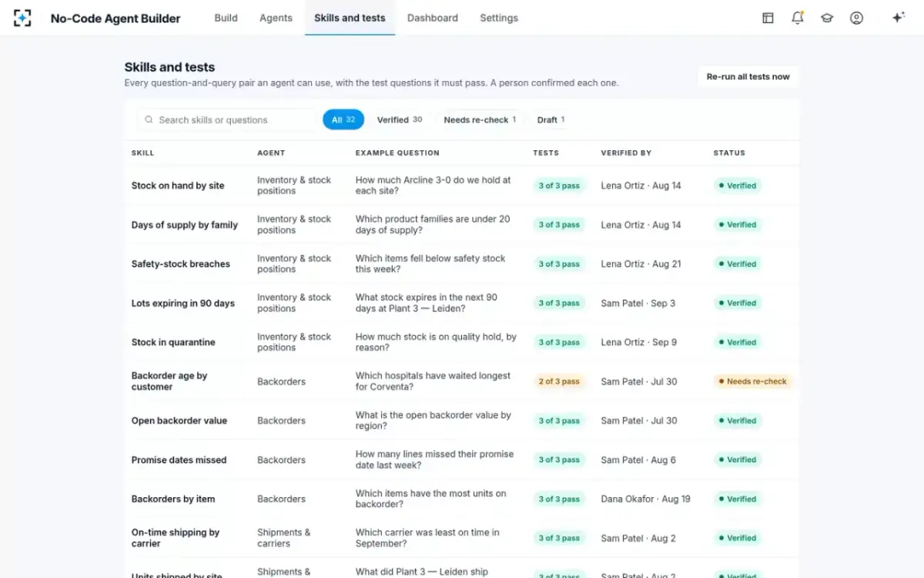924x578 pixels.
Task: Click the Search skills or questions field
Action: [227, 119]
